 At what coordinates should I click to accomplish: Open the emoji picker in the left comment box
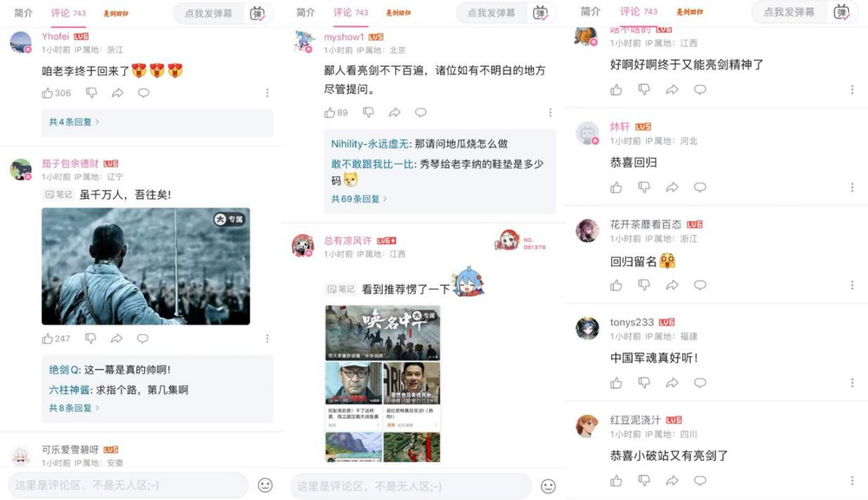[265, 485]
